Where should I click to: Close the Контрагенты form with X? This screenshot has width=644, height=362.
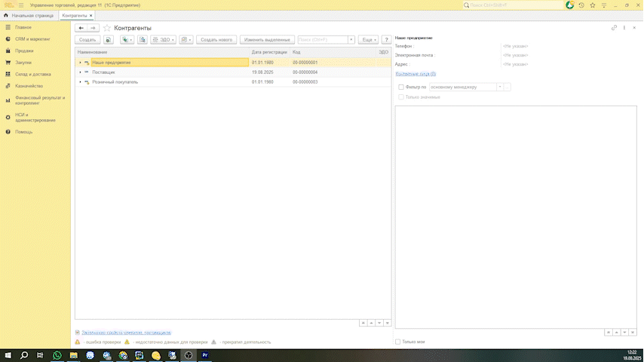pos(634,28)
